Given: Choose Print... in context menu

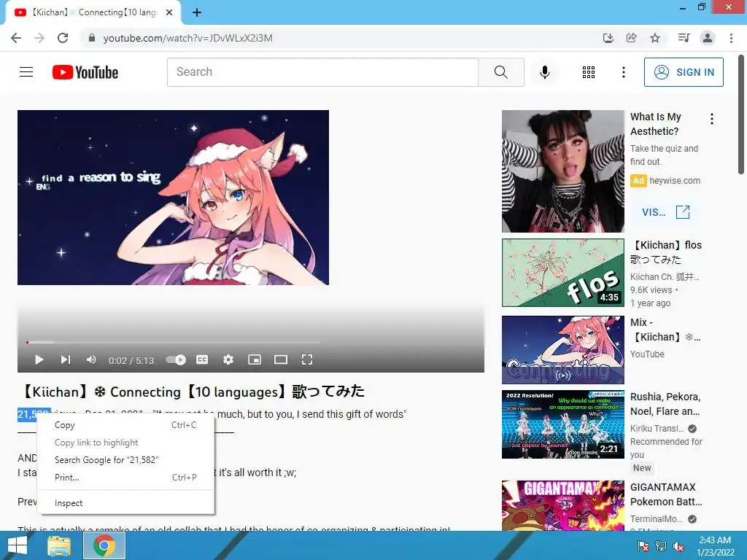Looking at the screenshot, I should tap(125, 477).
